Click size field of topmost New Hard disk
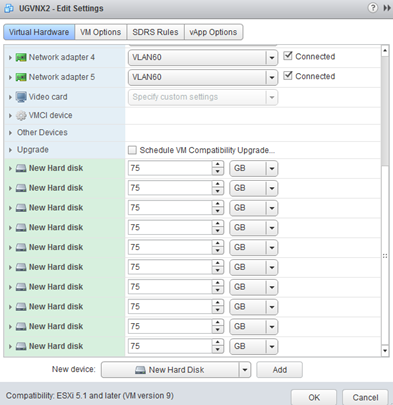Viewport: 393px width, 405px height. pos(170,168)
